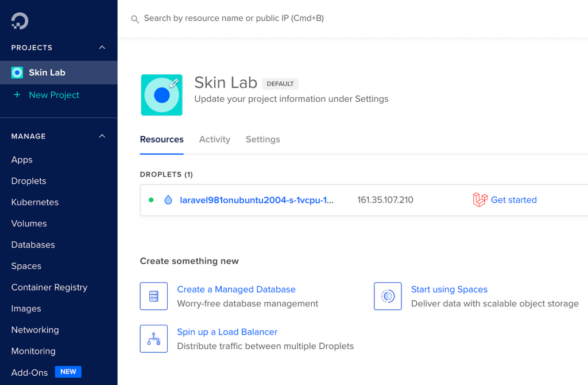Click the Skin Lab sidebar project icon
This screenshot has height=385, width=588.
coord(17,72)
